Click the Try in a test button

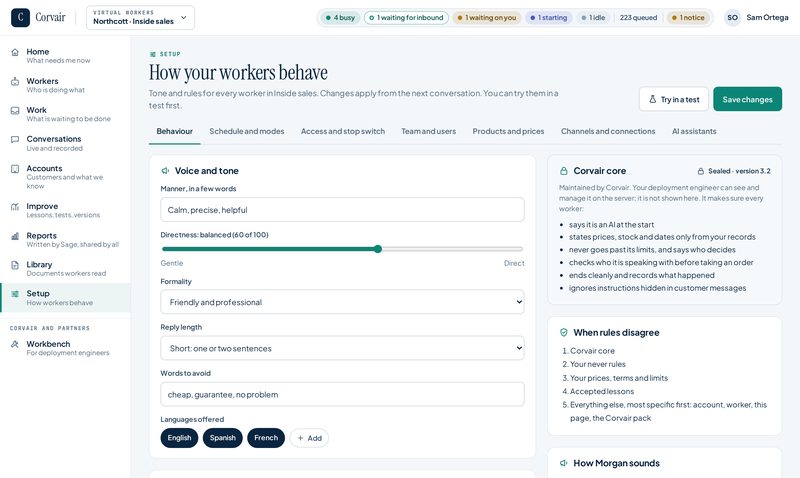click(674, 99)
